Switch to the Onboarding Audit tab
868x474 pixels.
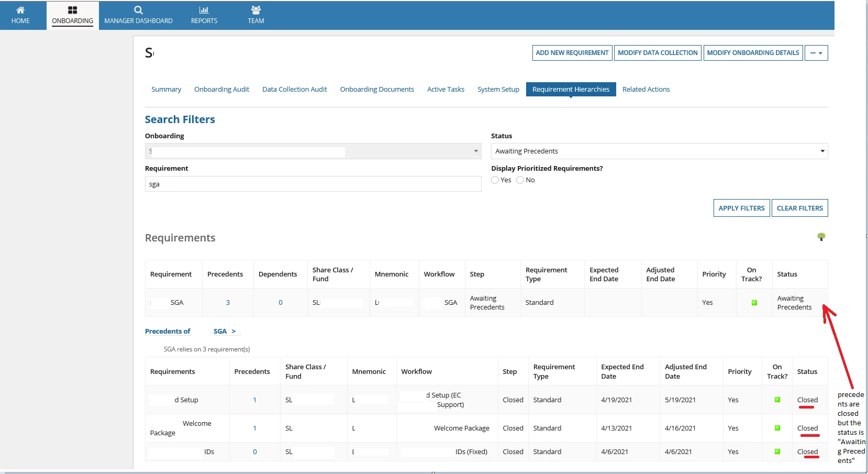(x=221, y=89)
